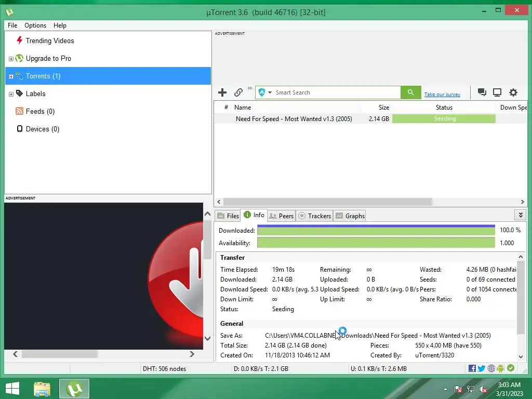This screenshot has height=399, width=532.
Task: Expand the hidden toolbar items chevron
Action: [x=250, y=88]
